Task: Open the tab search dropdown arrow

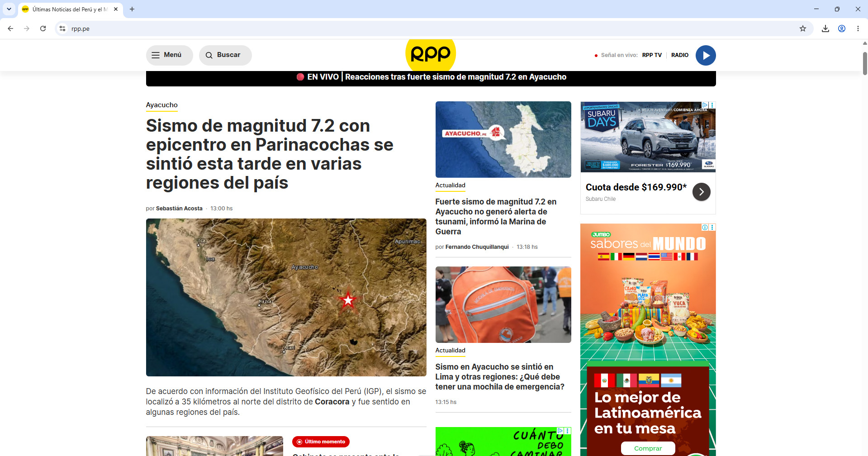Action: [x=9, y=9]
